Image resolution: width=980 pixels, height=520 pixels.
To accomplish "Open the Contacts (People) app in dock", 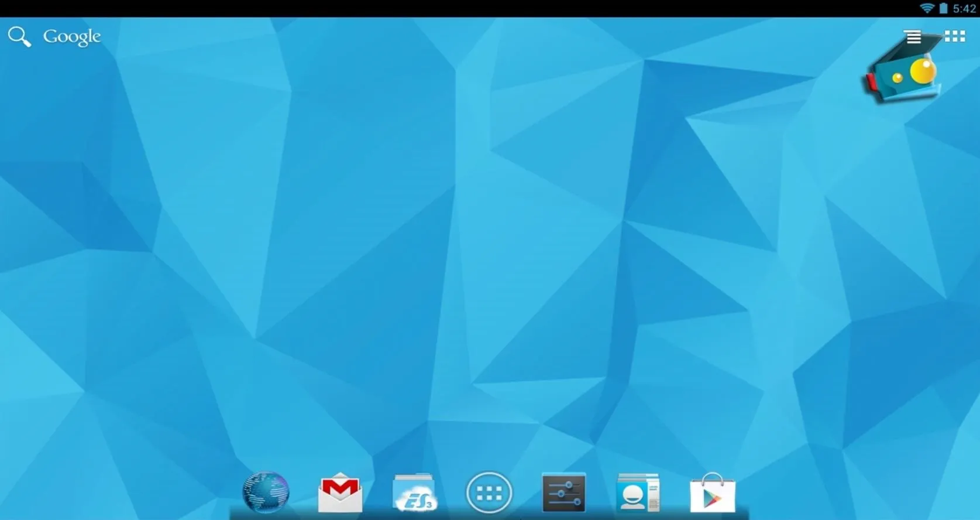I will [x=638, y=492].
